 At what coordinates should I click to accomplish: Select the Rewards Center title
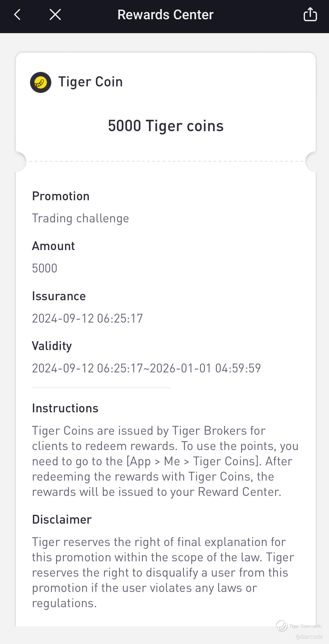tap(165, 15)
